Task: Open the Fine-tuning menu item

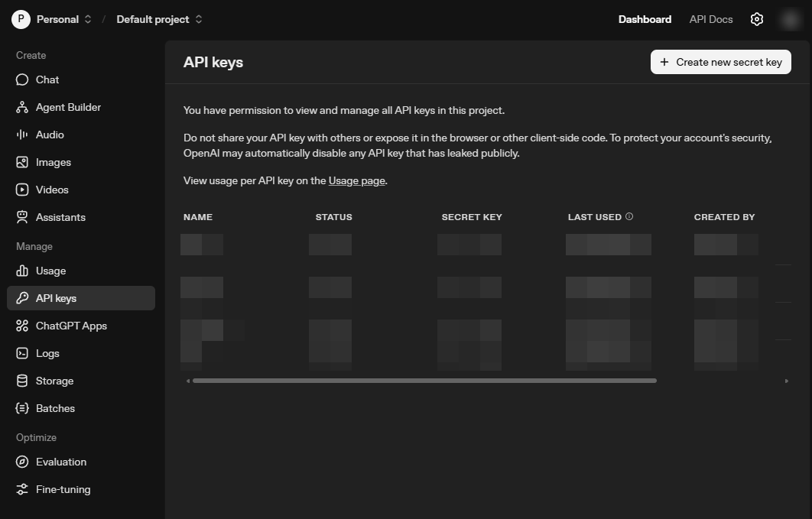Action: tap(81, 489)
